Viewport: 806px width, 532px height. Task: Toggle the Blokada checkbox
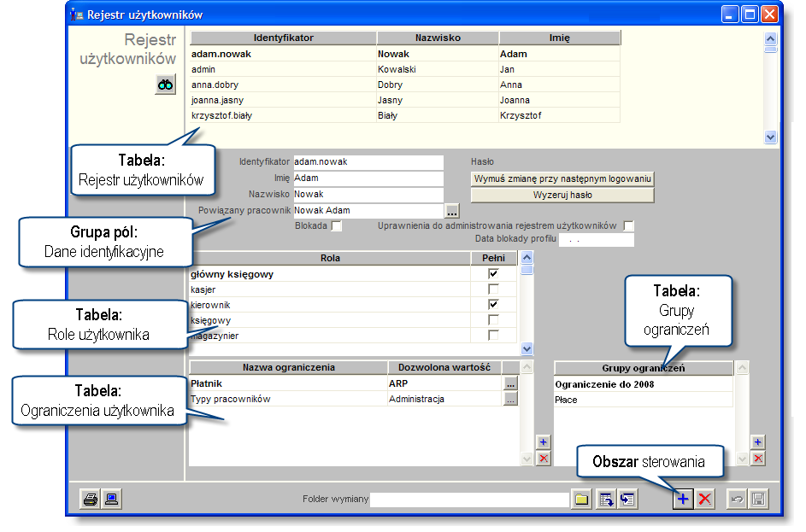coord(336,226)
